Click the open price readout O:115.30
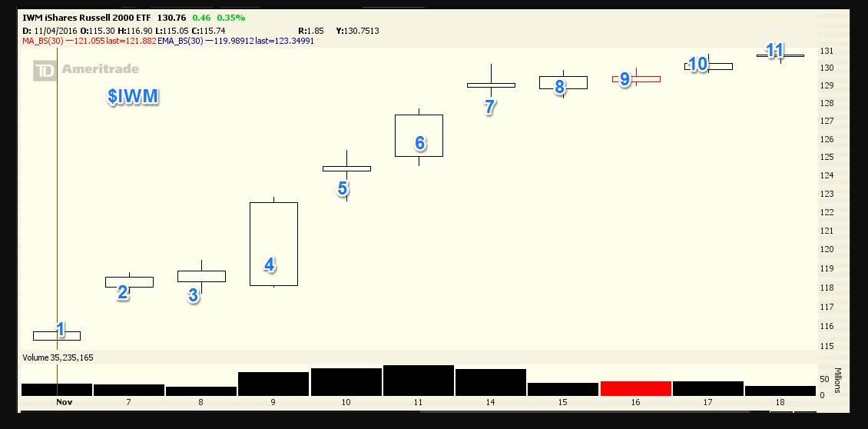868x429 pixels. 98,31
